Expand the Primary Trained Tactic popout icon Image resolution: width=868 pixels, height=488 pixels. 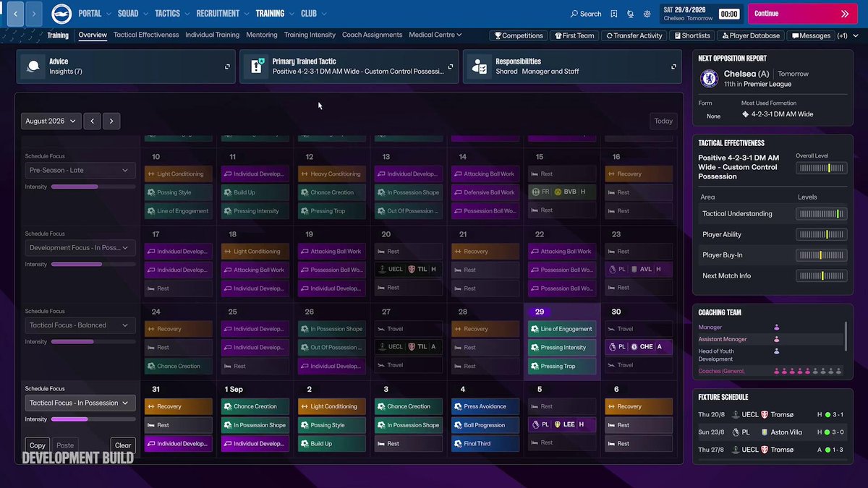pos(451,67)
